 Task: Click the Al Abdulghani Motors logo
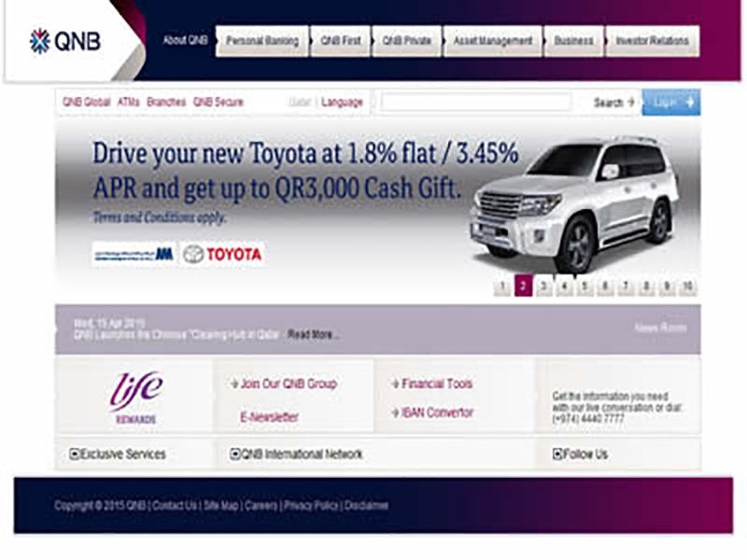click(x=134, y=254)
